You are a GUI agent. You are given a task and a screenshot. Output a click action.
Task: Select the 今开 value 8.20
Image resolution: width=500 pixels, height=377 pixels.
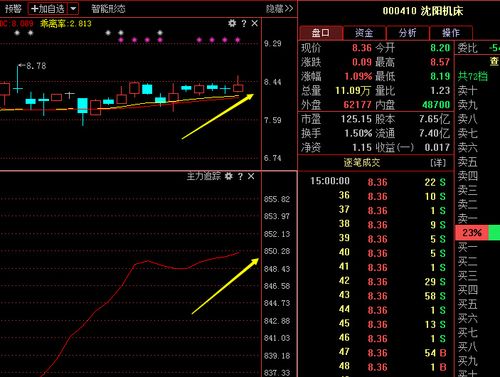tap(440, 48)
